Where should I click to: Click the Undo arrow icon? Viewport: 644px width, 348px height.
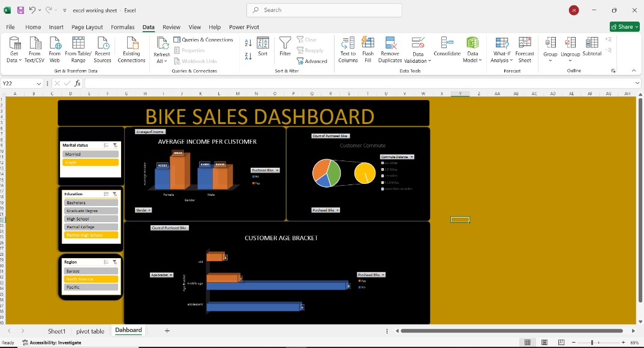coord(32,10)
